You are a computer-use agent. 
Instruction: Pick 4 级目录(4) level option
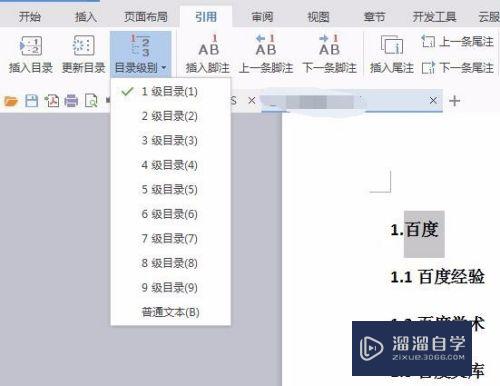[170, 165]
